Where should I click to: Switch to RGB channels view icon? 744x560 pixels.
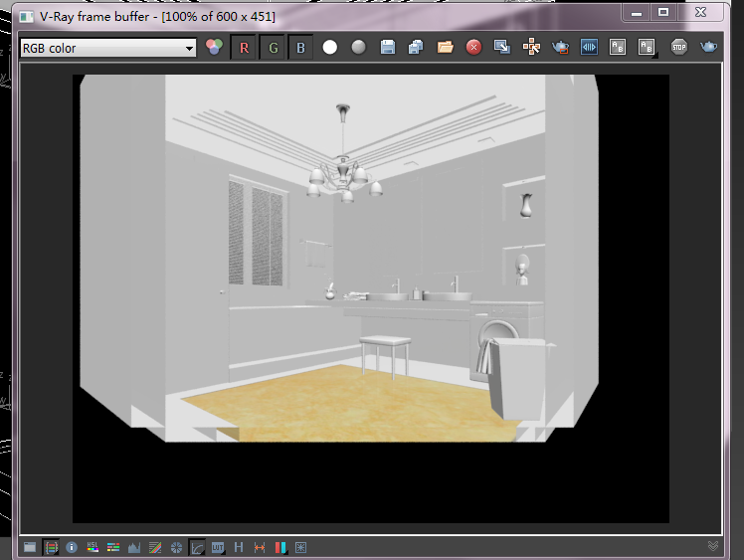[214, 47]
